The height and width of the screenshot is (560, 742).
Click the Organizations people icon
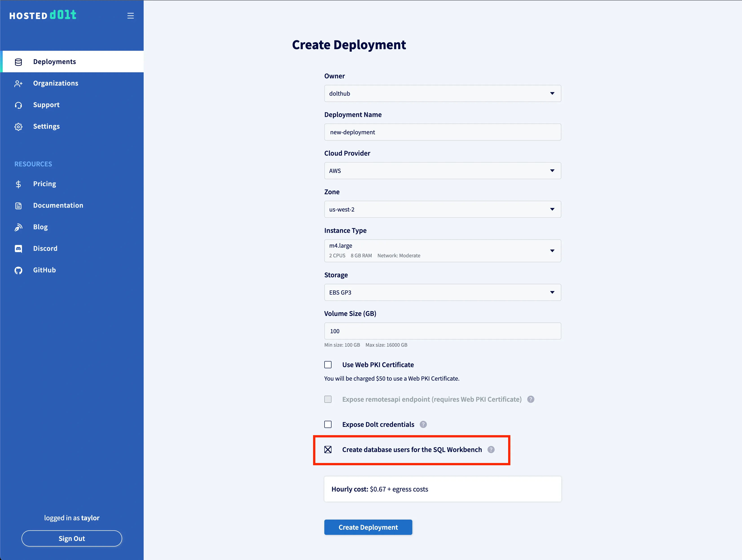tap(18, 84)
